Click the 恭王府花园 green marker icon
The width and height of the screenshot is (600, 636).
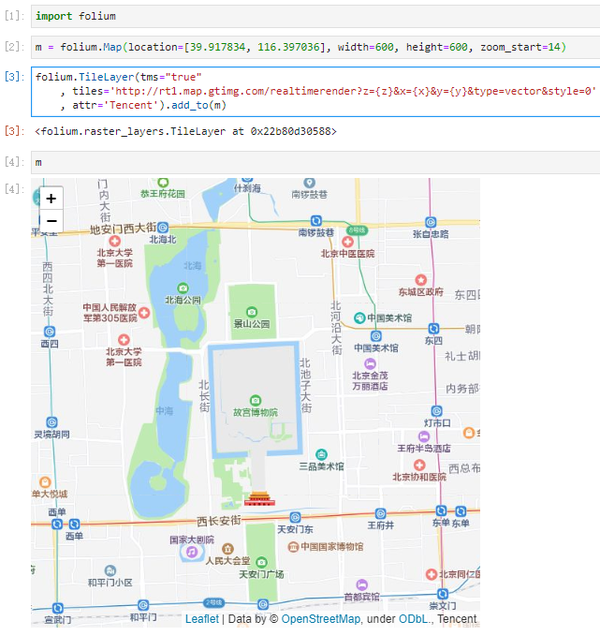tap(163, 183)
